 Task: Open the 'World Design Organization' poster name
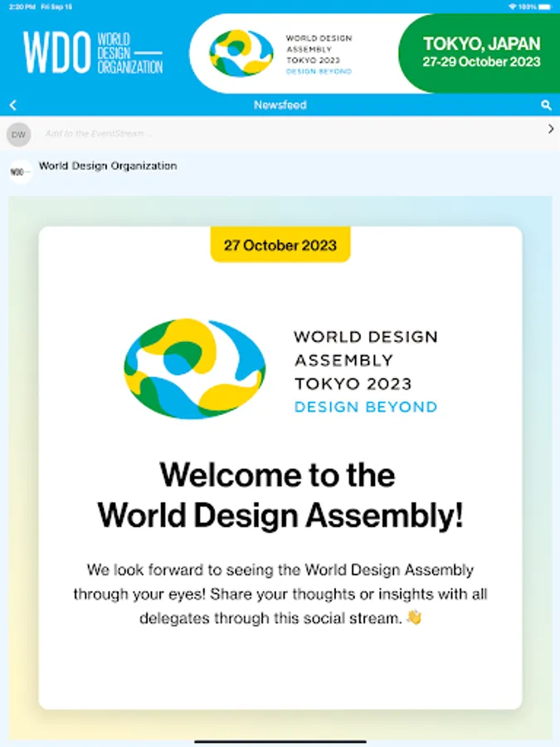(108, 166)
